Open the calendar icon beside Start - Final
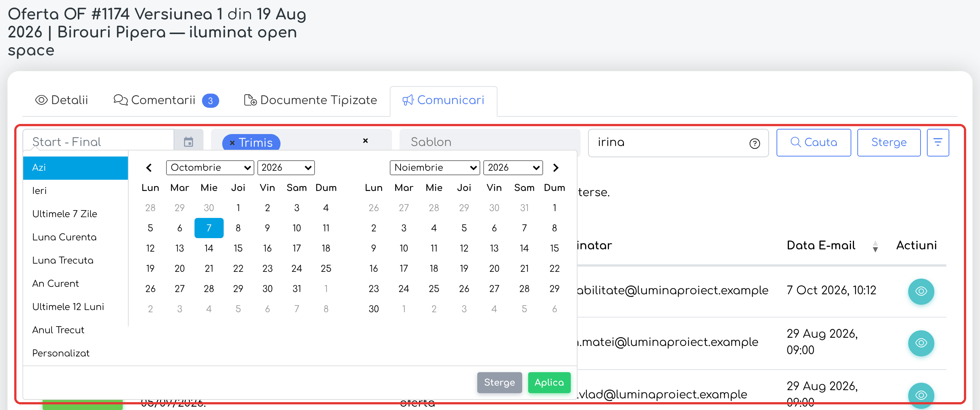 189,142
